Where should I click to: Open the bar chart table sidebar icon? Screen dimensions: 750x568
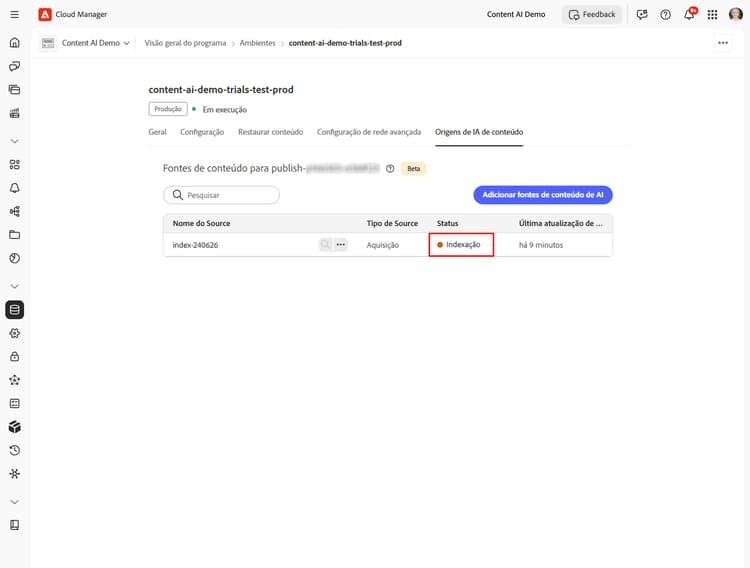(15, 113)
